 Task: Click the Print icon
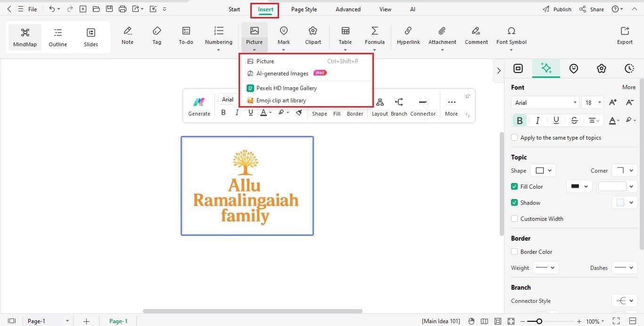coord(123,9)
